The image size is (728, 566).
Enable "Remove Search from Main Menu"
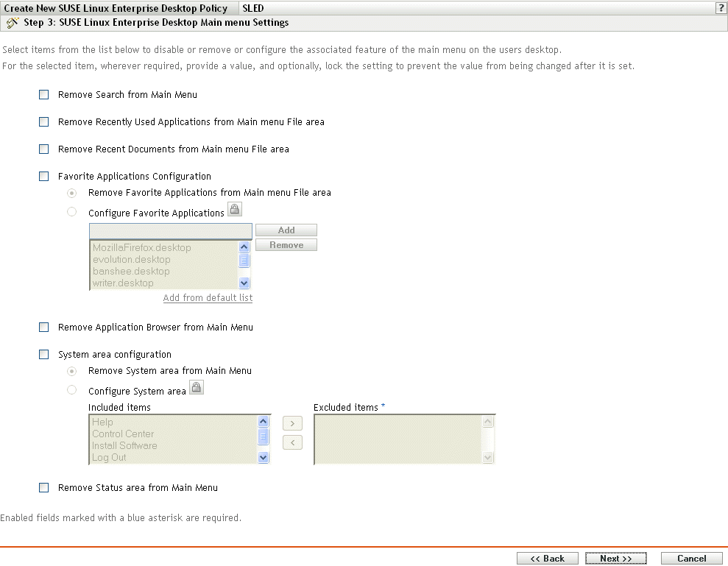(43, 94)
